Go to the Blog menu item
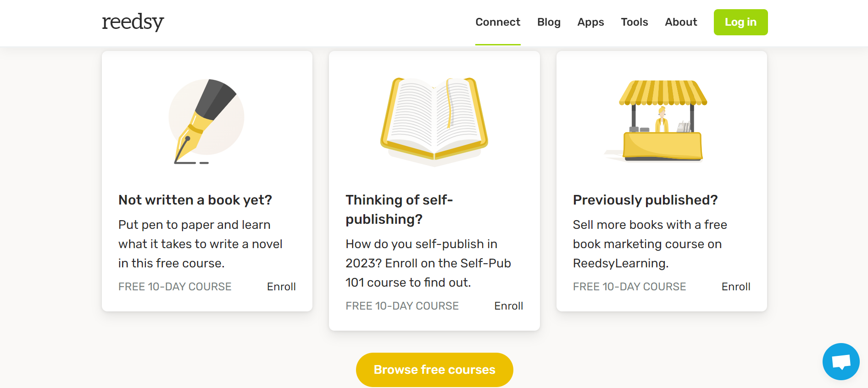Image resolution: width=868 pixels, height=388 pixels. coord(549,22)
